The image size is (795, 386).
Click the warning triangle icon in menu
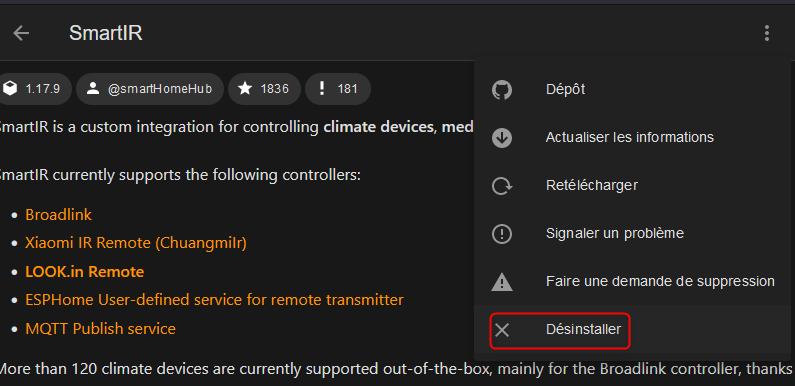tap(501, 281)
